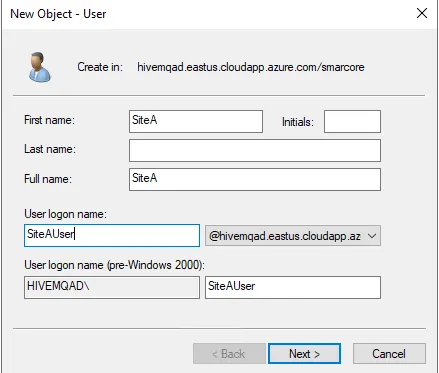Click the 'Full name:' label

[x=48, y=179]
